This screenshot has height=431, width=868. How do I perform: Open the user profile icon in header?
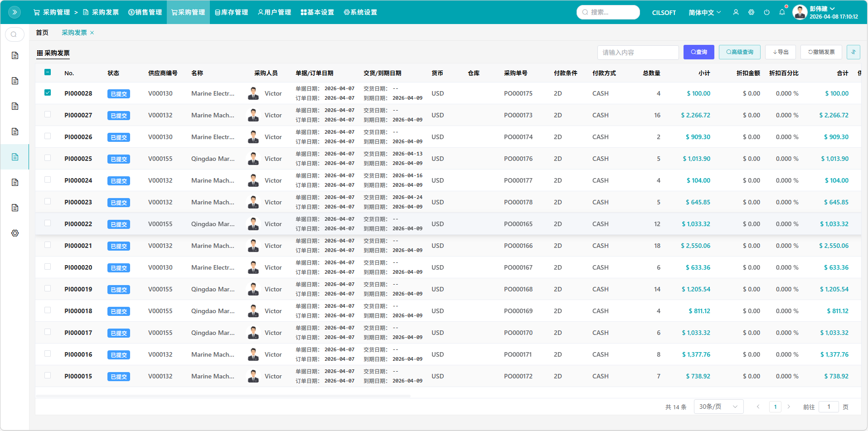pyautogui.click(x=736, y=12)
